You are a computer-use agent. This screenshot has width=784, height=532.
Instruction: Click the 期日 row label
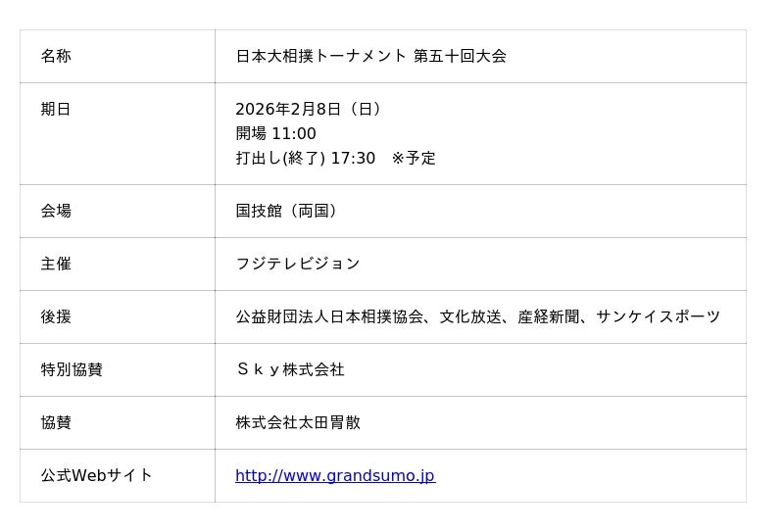point(56,110)
